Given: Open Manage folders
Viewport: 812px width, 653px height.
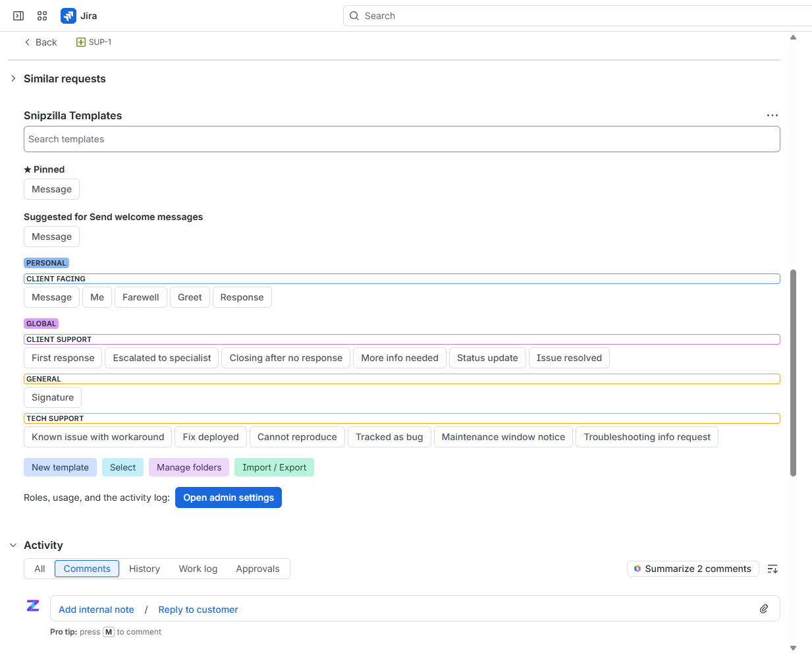Looking at the screenshot, I should click(189, 467).
